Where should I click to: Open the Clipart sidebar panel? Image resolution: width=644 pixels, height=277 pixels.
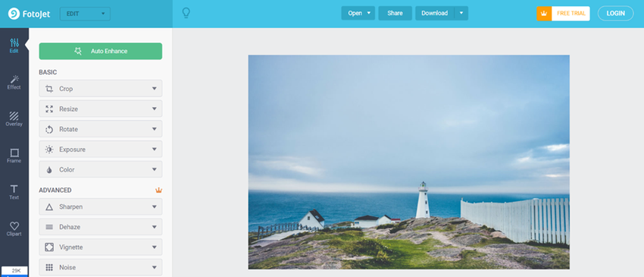click(x=14, y=229)
